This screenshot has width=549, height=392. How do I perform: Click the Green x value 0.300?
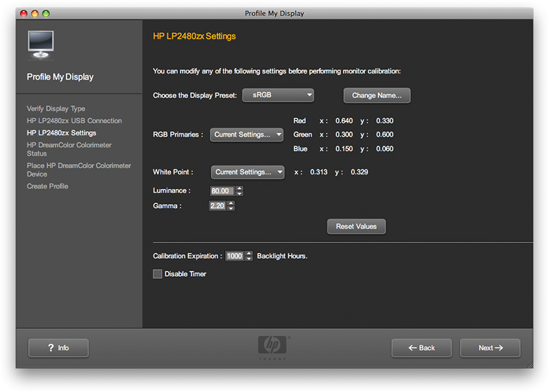coord(344,135)
